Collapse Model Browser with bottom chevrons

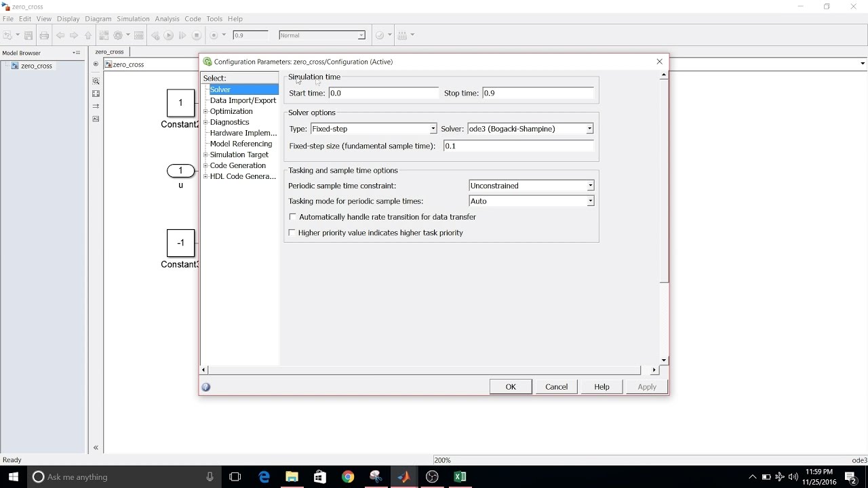click(96, 447)
